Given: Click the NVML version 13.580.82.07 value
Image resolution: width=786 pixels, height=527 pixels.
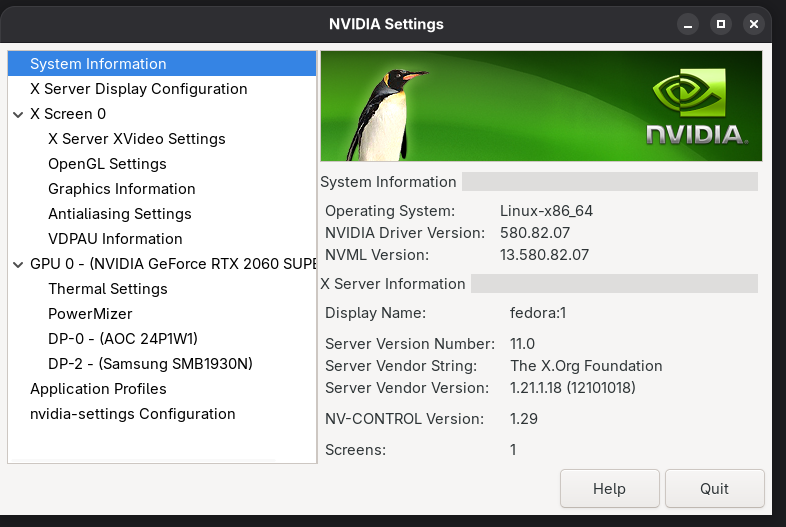Looking at the screenshot, I should 544,255.
